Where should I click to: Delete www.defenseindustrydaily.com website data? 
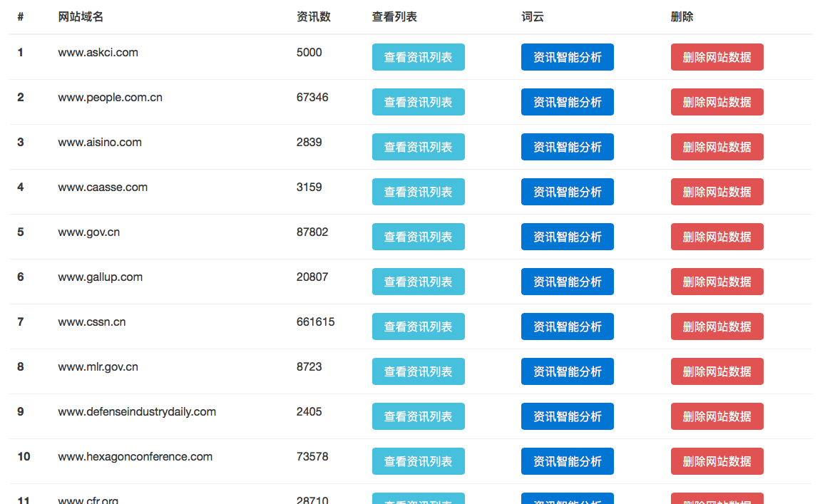[717, 417]
